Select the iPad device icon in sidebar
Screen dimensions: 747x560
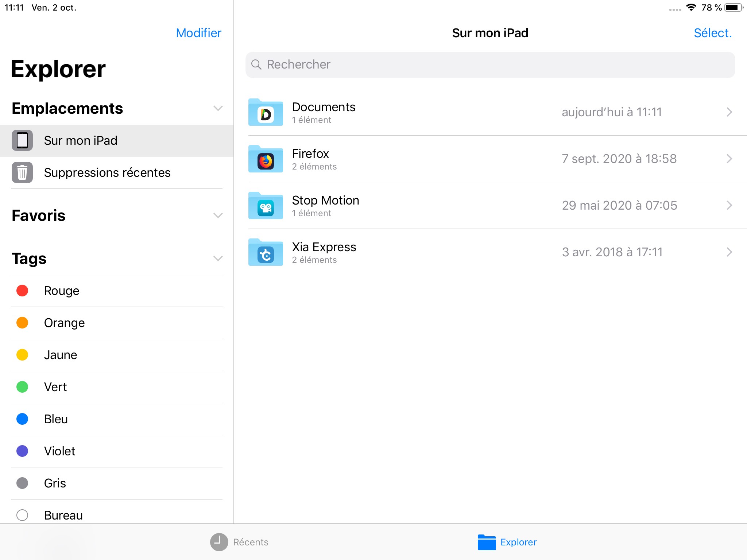point(22,140)
